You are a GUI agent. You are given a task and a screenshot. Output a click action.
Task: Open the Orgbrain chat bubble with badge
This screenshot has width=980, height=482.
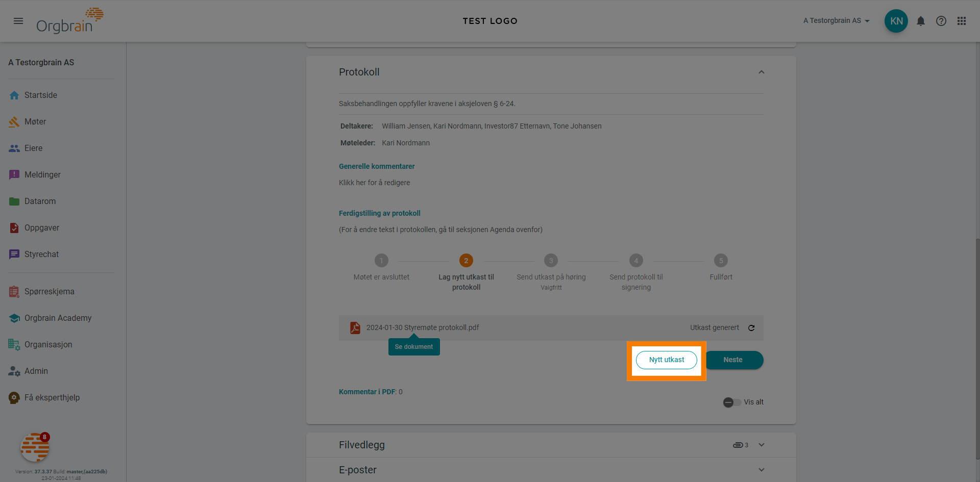pyautogui.click(x=35, y=447)
